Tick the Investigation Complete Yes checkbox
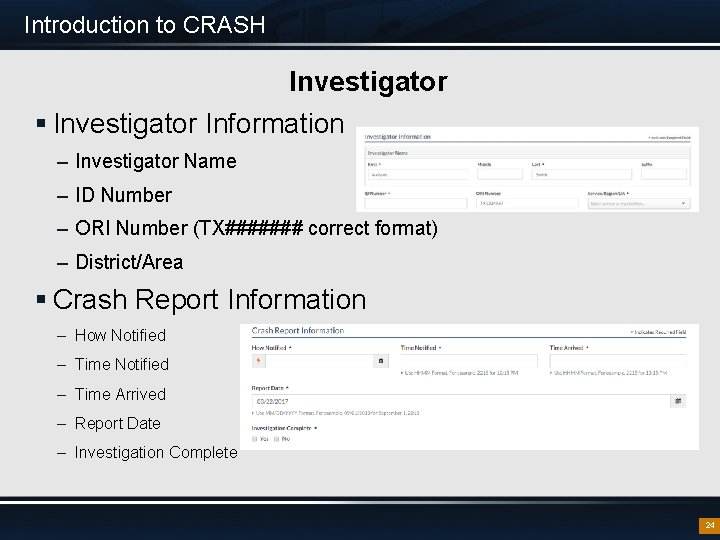This screenshot has width=720, height=540. coord(254,439)
